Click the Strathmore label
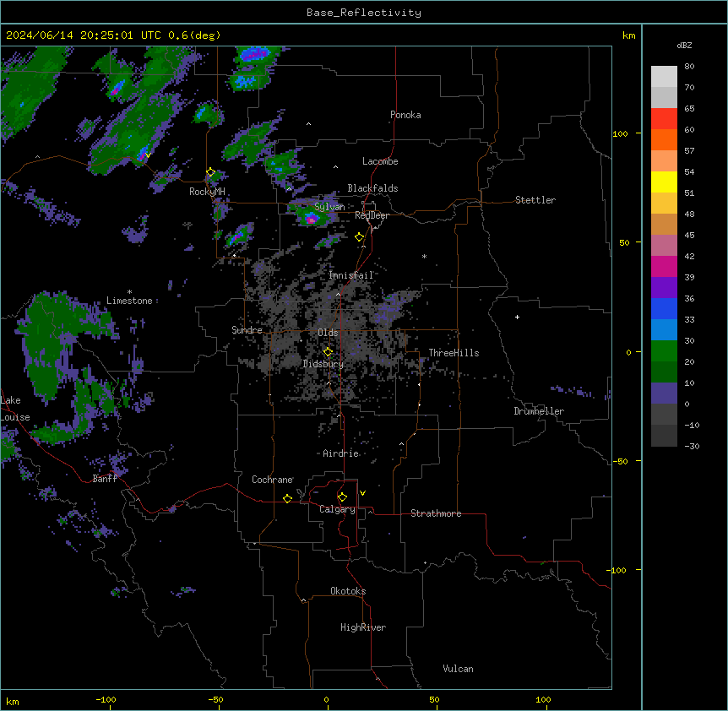This screenshot has width=728, height=711. pos(436,513)
